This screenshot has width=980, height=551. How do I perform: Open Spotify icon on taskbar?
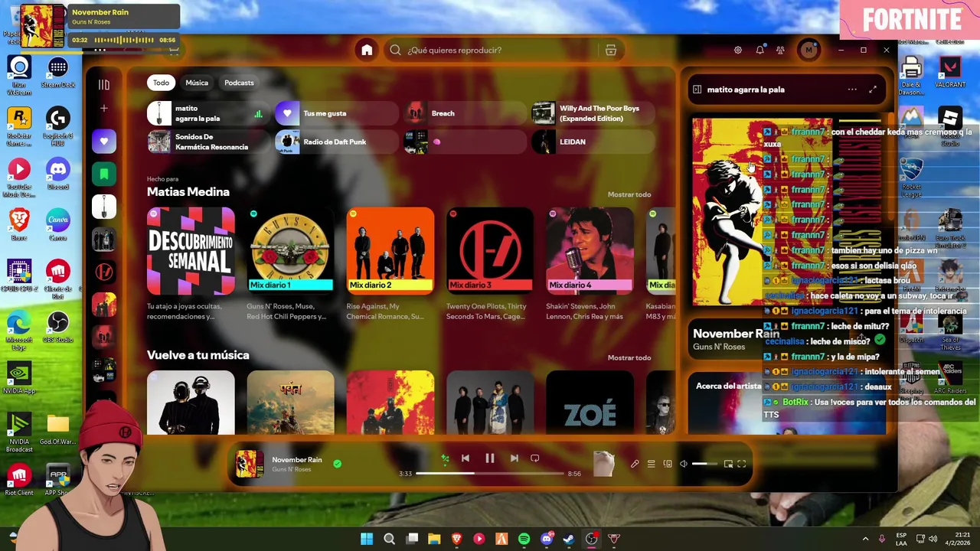(524, 539)
